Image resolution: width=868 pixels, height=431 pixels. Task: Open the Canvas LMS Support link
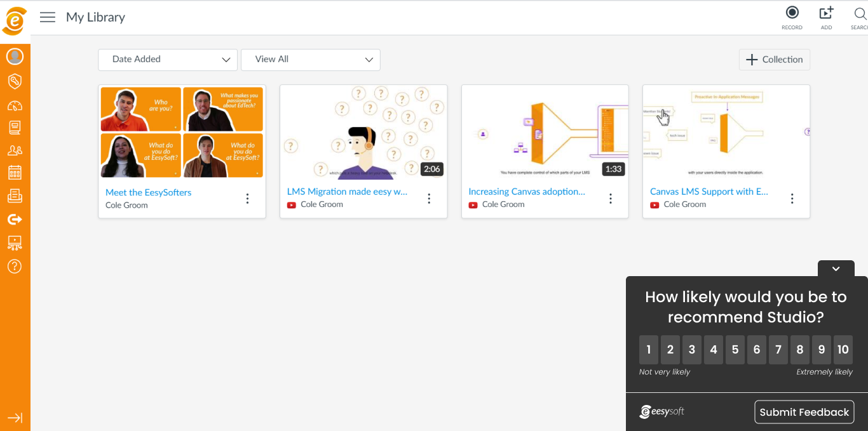click(709, 192)
